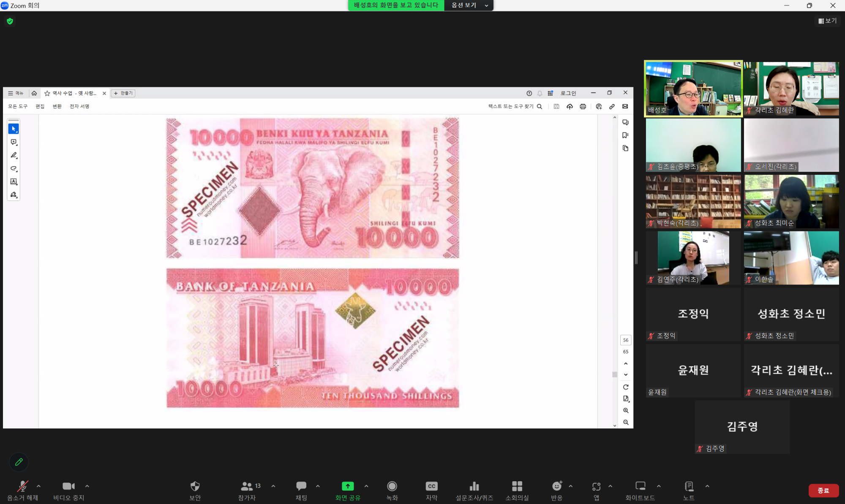Switch to the 역사 수업 document tab
The width and height of the screenshot is (845, 504).
(x=74, y=93)
